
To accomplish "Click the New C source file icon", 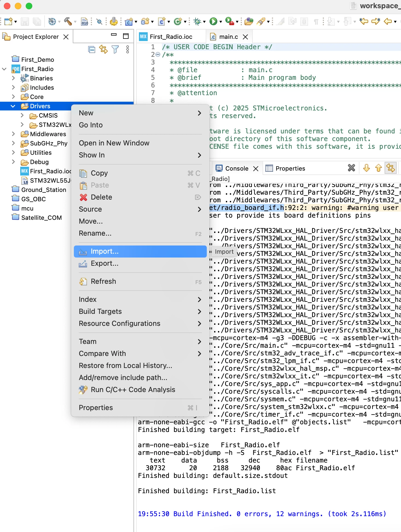I will 162,21.
